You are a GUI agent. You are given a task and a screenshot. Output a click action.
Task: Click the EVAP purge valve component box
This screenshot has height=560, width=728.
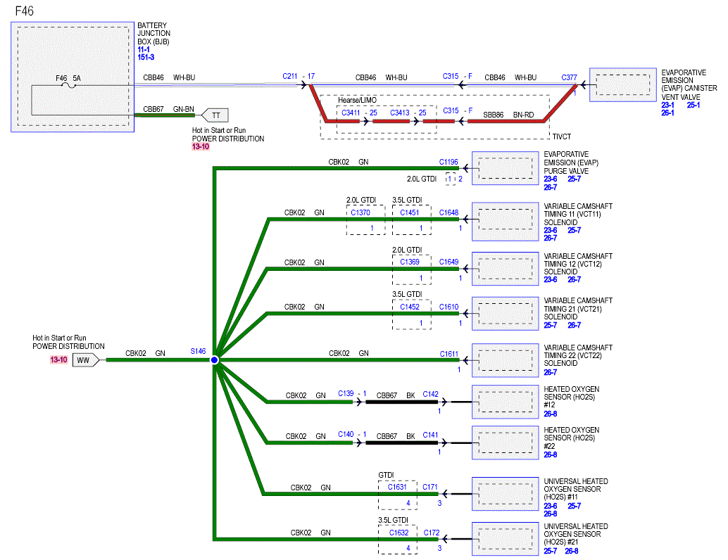505,168
